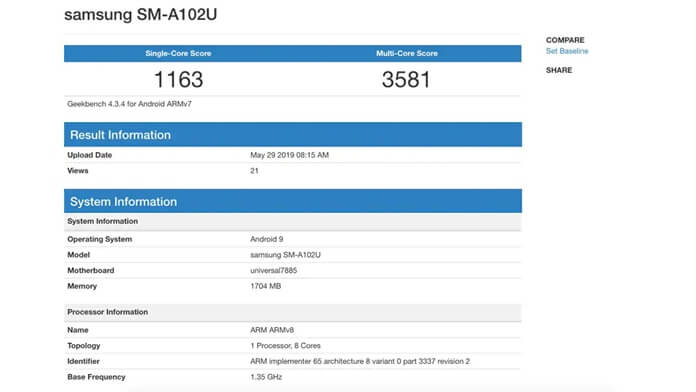Select multi-core score value 3581
The image size is (696, 392).
pos(406,79)
